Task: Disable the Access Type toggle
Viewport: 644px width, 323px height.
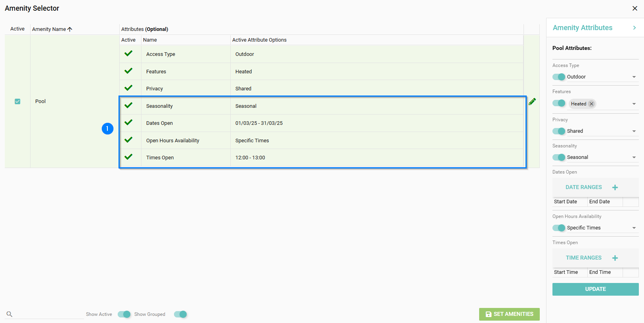Action: tap(559, 77)
